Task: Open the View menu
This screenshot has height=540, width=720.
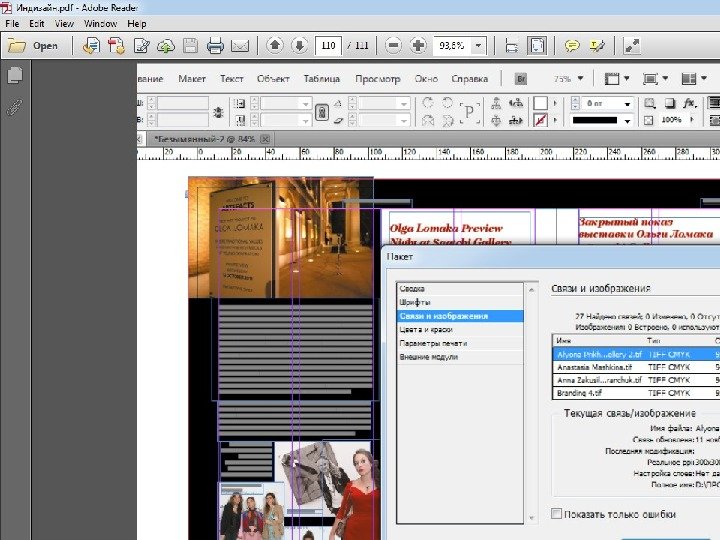Action: click(x=64, y=23)
